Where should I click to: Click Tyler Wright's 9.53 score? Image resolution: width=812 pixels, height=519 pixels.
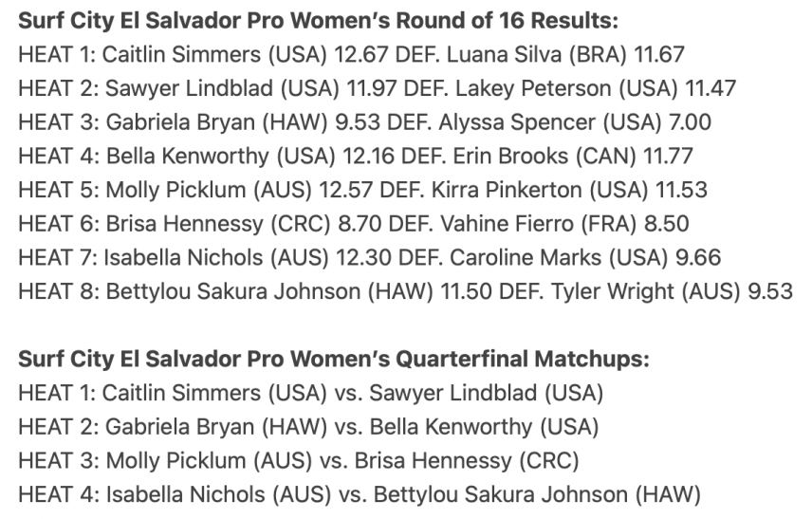point(770,291)
